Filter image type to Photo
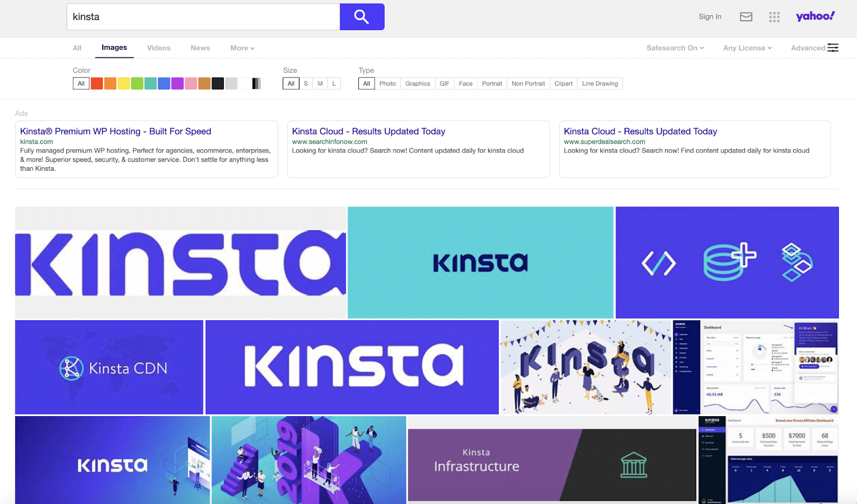This screenshot has width=857, height=504. click(x=388, y=84)
